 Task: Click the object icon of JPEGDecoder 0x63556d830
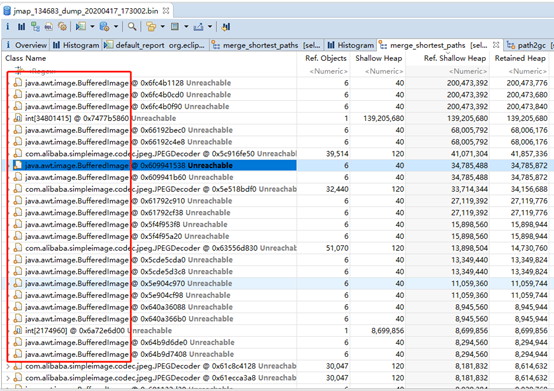18,248
